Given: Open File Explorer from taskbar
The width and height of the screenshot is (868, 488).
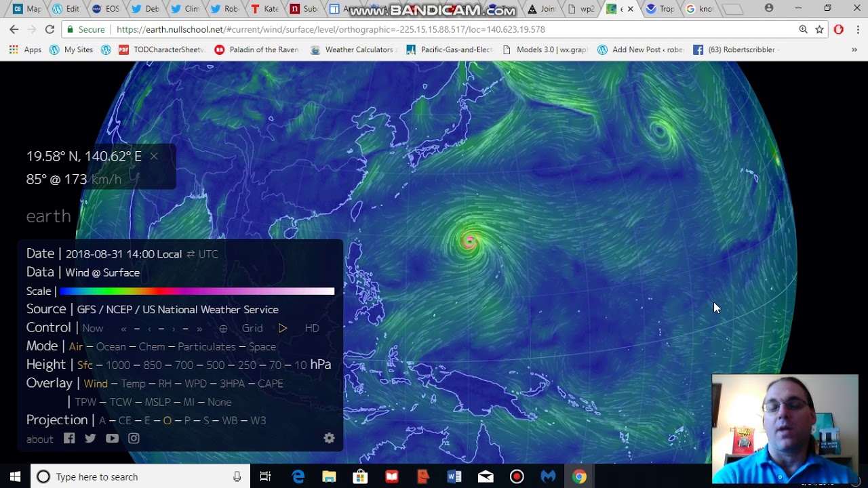Looking at the screenshot, I should (329, 476).
